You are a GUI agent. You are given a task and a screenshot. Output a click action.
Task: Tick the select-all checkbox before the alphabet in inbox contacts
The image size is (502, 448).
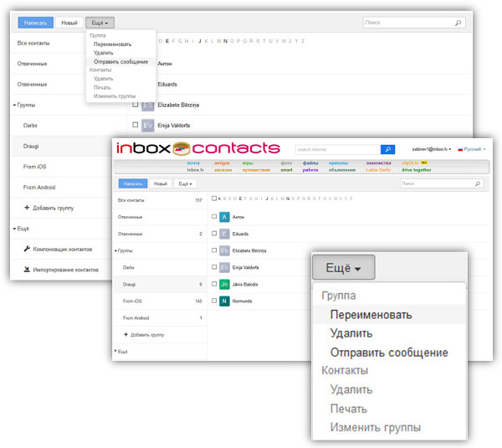(214, 198)
